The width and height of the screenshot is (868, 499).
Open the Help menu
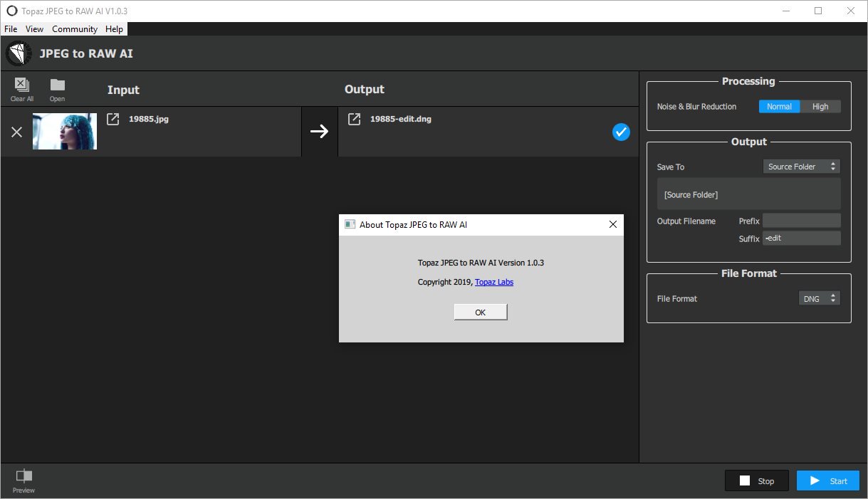(114, 29)
